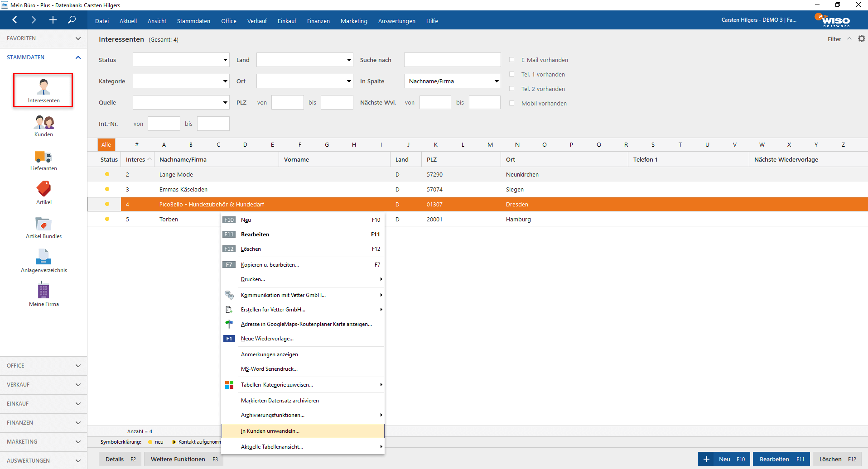The image size is (868, 469).
Task: Click the yellow status dot of Lange Mode
Action: (107, 174)
